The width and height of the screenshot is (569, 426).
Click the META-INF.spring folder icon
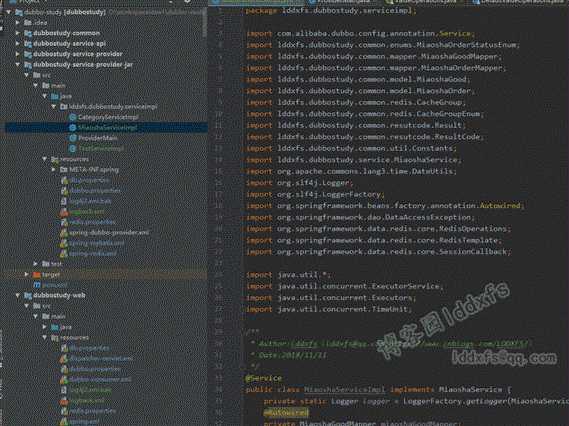[x=64, y=170]
